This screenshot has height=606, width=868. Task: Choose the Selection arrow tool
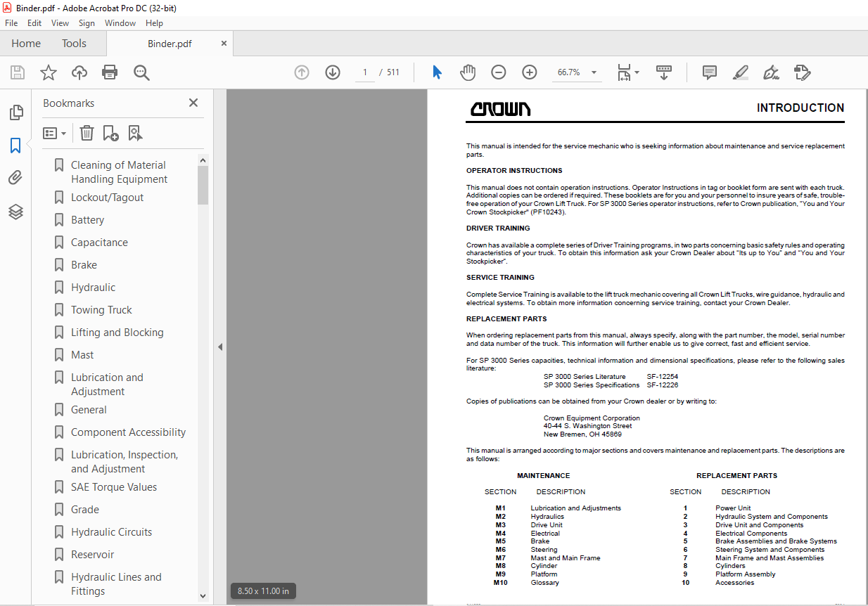(437, 72)
